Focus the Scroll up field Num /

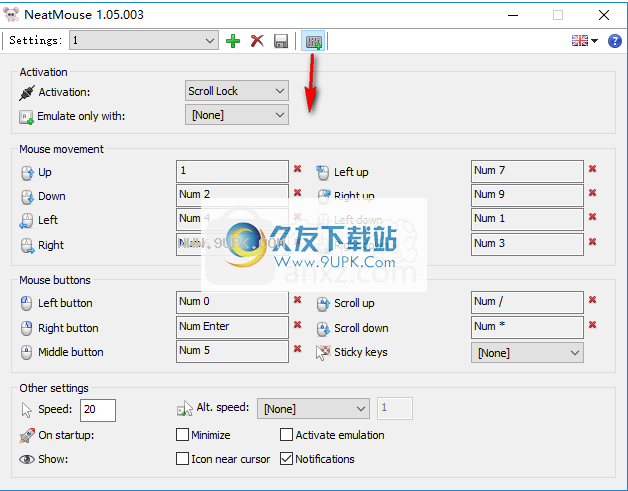click(527, 302)
